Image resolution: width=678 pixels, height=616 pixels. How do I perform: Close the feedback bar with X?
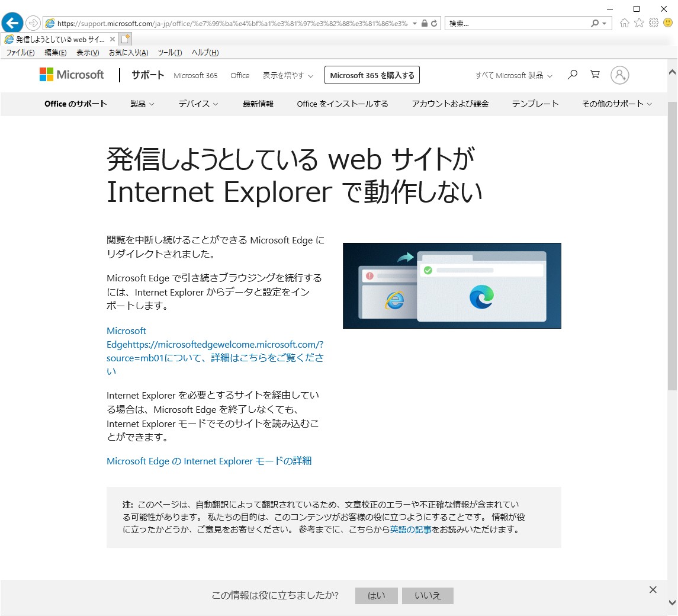(x=653, y=589)
